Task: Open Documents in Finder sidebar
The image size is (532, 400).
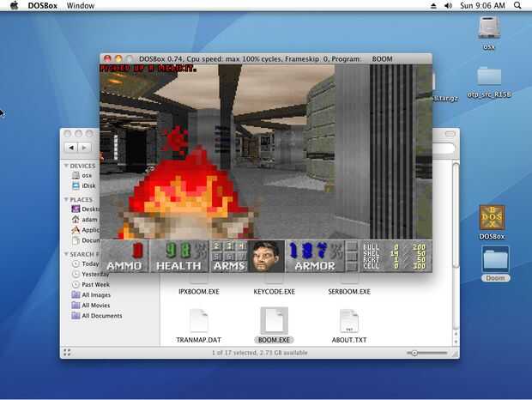Action: tap(85, 240)
